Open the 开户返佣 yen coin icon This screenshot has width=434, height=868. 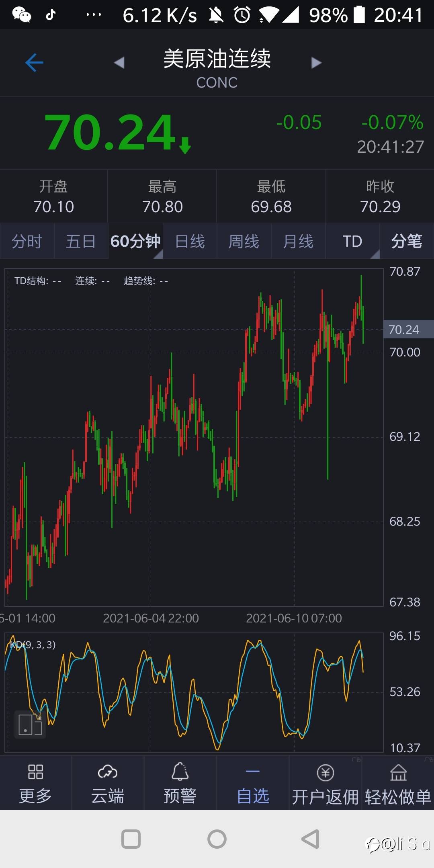325,772
